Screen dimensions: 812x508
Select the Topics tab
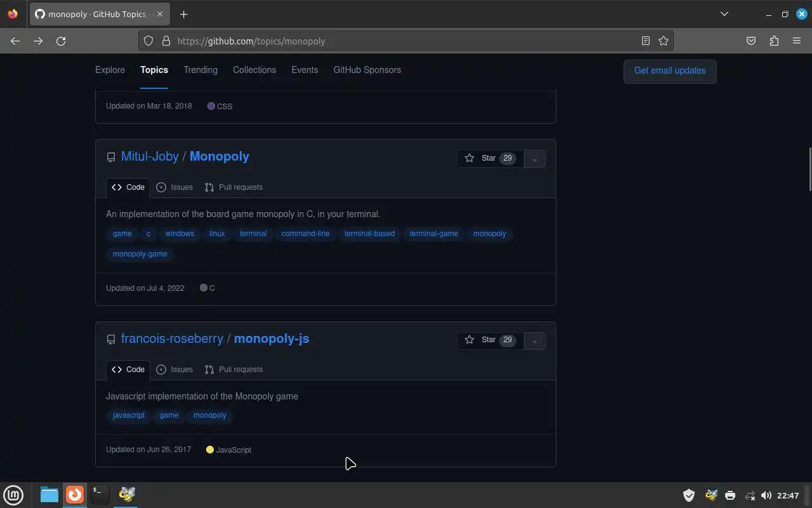coord(154,70)
